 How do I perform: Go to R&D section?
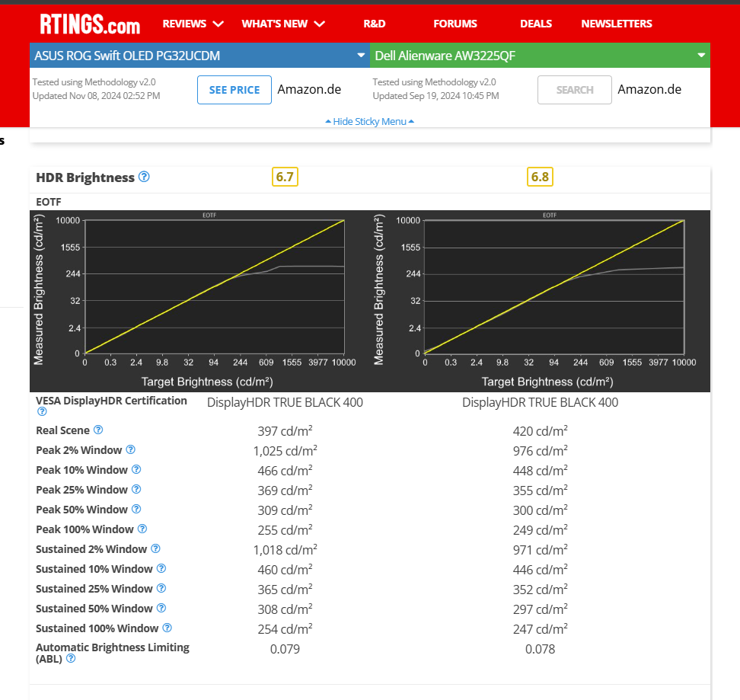tap(375, 24)
